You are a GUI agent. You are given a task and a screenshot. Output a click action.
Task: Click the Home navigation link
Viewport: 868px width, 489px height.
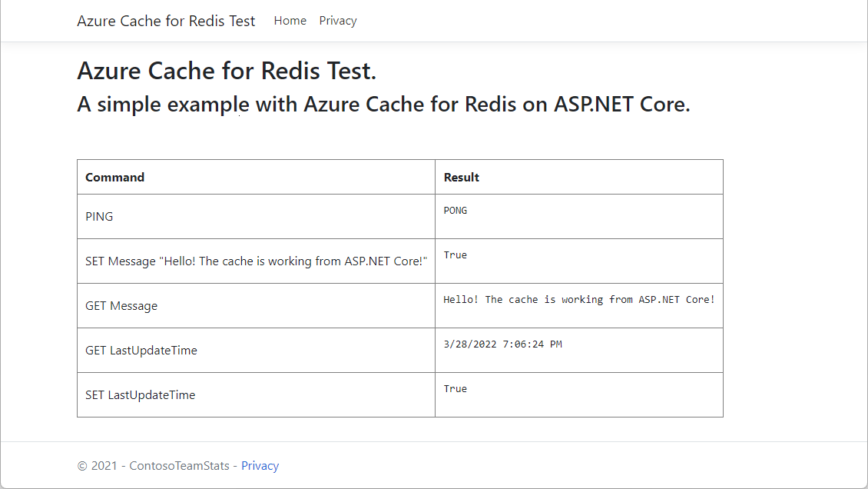(x=290, y=21)
